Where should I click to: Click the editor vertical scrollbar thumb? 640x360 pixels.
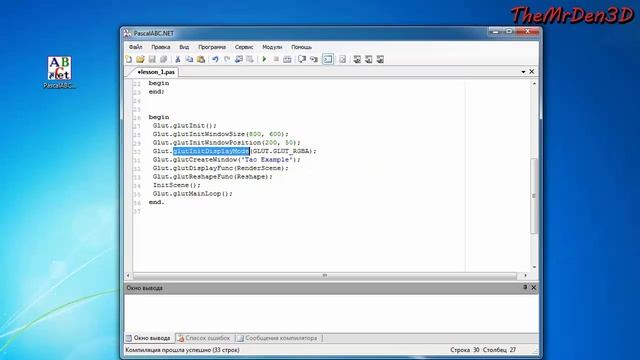pos(534,196)
